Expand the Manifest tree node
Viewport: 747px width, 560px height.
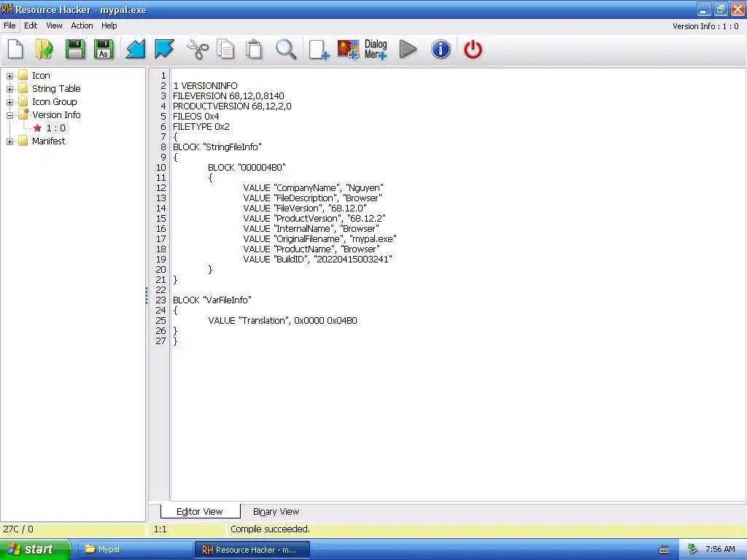click(9, 141)
